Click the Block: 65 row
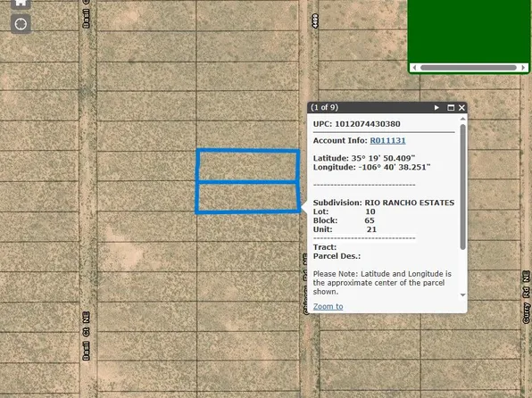Screen dimensions: 532x398 coord(344,220)
